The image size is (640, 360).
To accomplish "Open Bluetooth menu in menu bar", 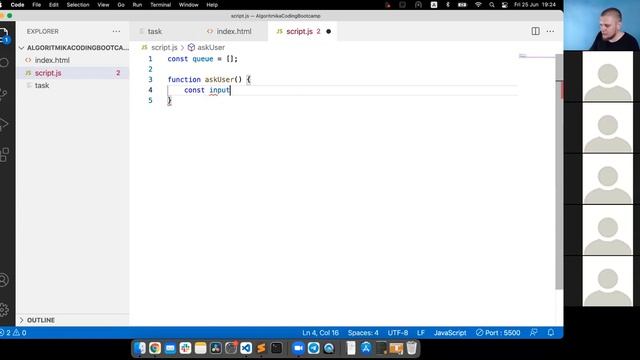I will [448, 5].
